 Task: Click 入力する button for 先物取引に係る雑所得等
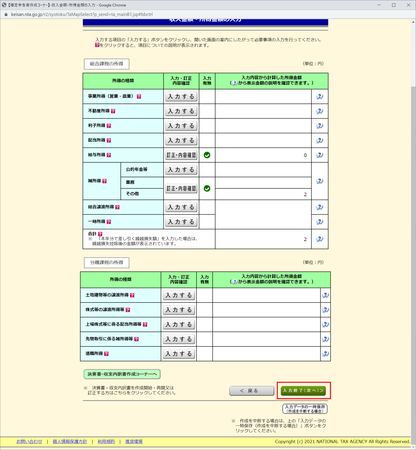click(179, 339)
